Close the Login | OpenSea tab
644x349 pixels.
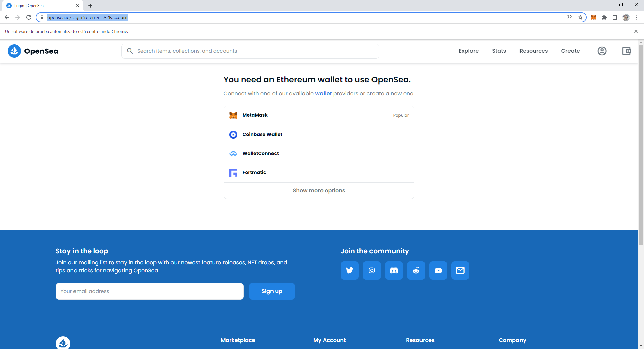(x=78, y=6)
